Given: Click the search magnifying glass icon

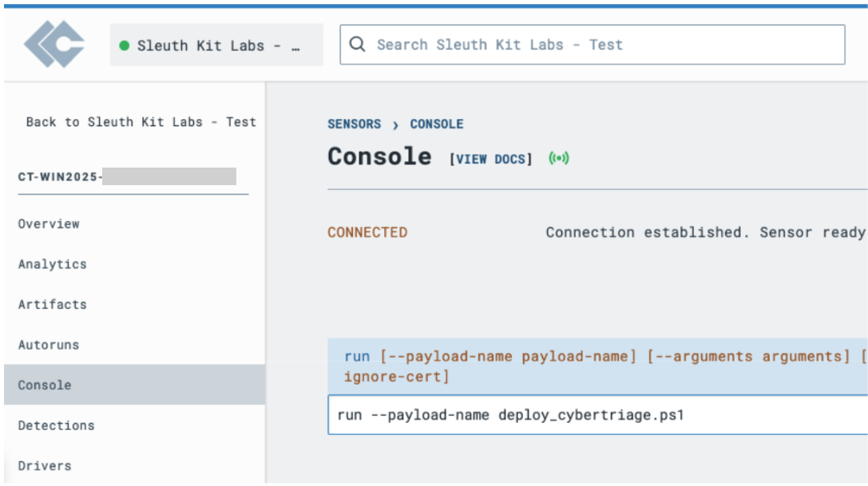Looking at the screenshot, I should click(x=356, y=45).
